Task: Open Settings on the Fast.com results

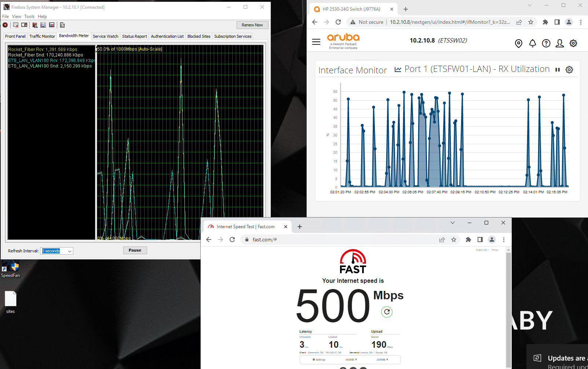Action: pyautogui.click(x=319, y=359)
